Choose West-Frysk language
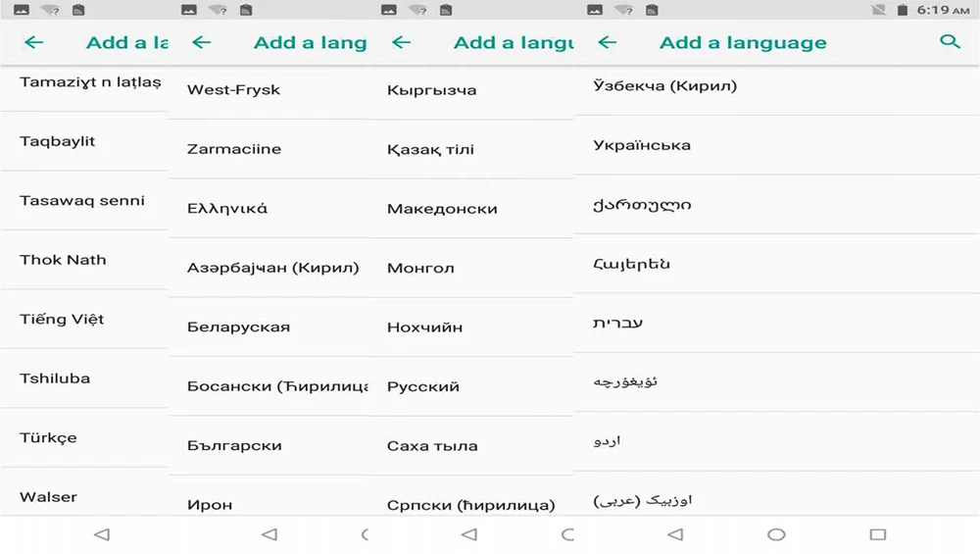This screenshot has width=980, height=554. (x=269, y=90)
